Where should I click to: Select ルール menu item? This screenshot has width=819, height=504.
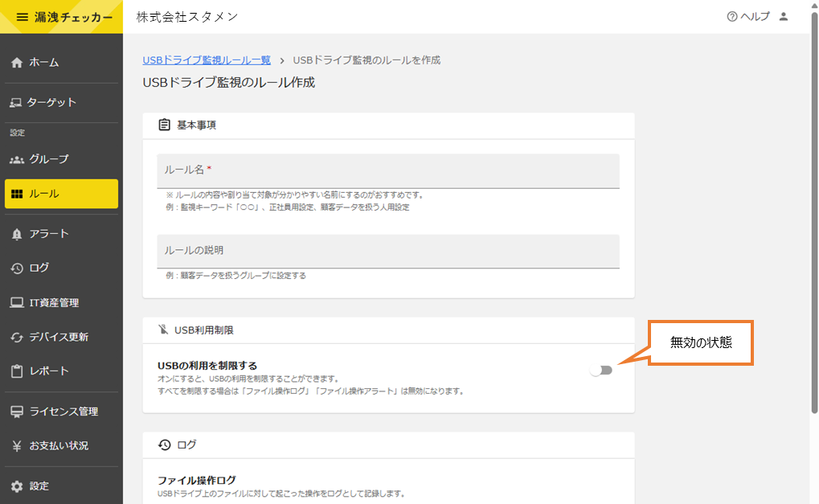[x=61, y=194]
